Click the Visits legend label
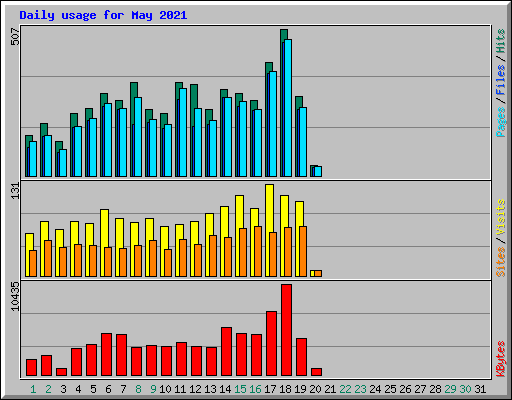The width and height of the screenshot is (512, 400). (x=500, y=217)
